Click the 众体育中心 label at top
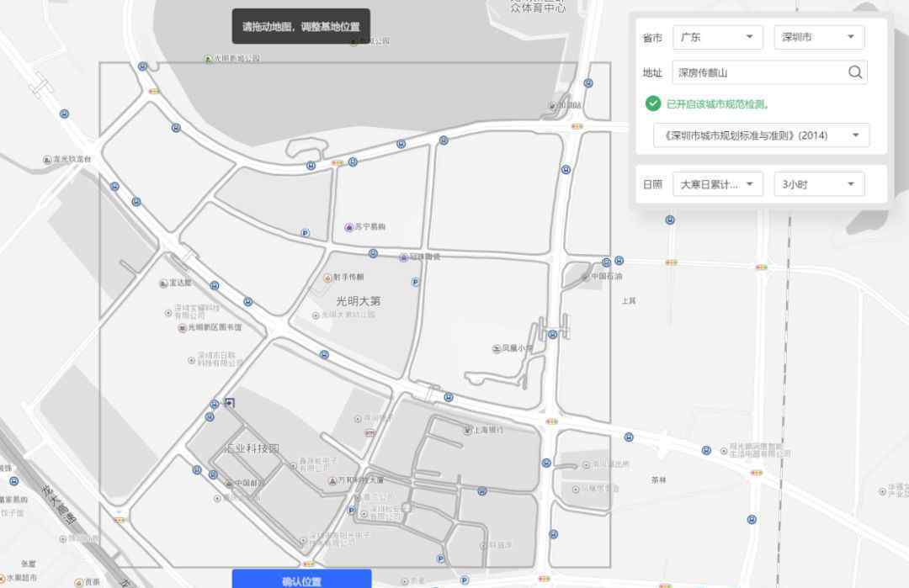909x588 pixels. 538,8
